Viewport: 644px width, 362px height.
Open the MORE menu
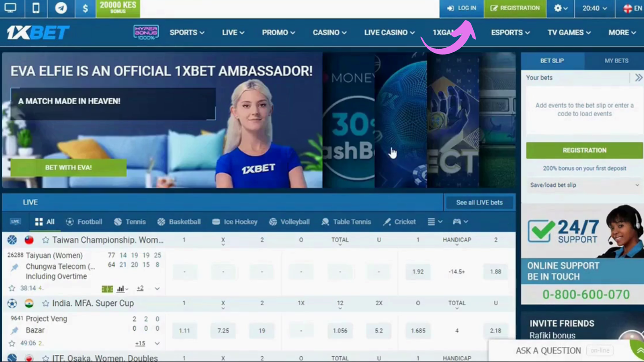point(622,33)
